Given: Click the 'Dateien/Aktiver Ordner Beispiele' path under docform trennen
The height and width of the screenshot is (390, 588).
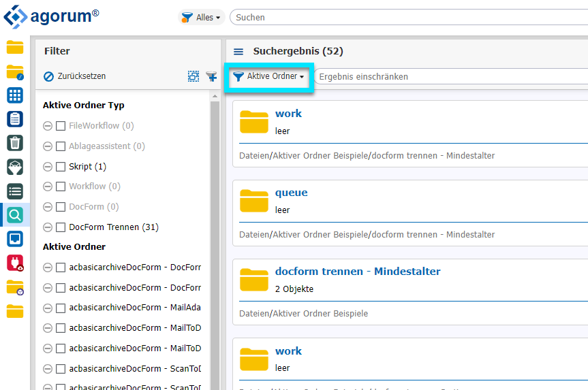Looking at the screenshot, I should point(303,313).
